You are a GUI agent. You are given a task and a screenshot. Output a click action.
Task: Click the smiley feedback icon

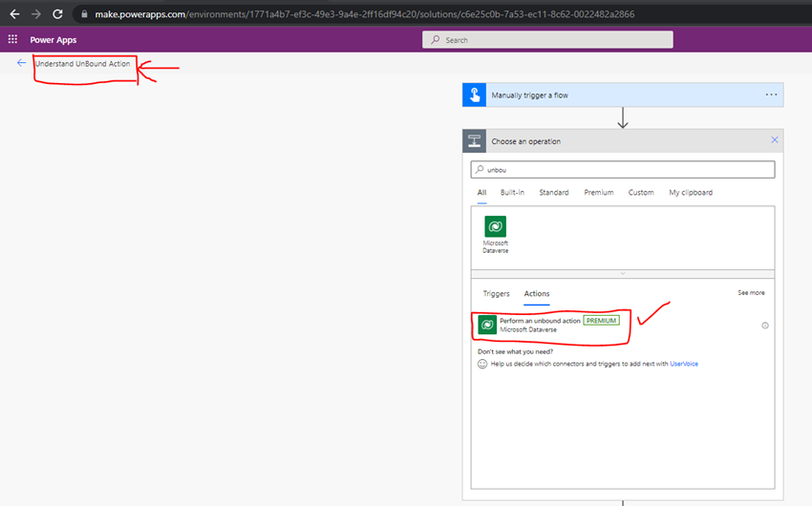[x=482, y=364]
